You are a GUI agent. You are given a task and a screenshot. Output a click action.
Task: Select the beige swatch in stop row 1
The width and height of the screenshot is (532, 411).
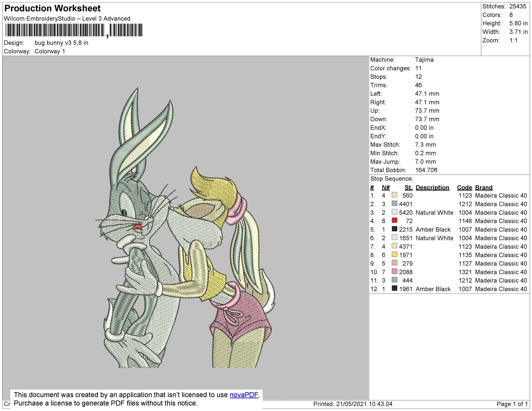(x=394, y=195)
